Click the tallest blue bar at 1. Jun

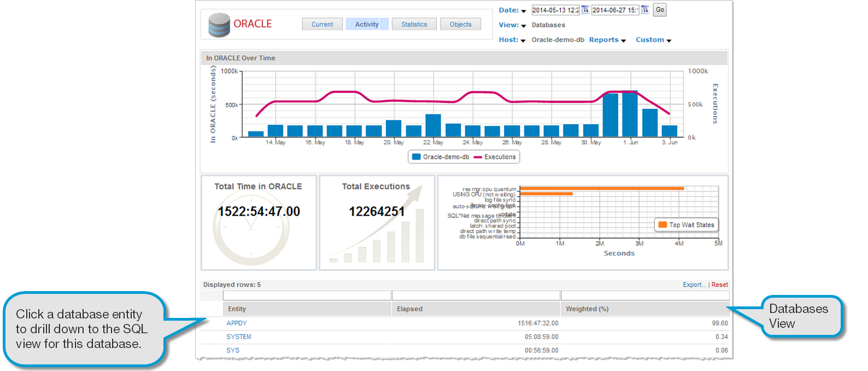coord(630,114)
